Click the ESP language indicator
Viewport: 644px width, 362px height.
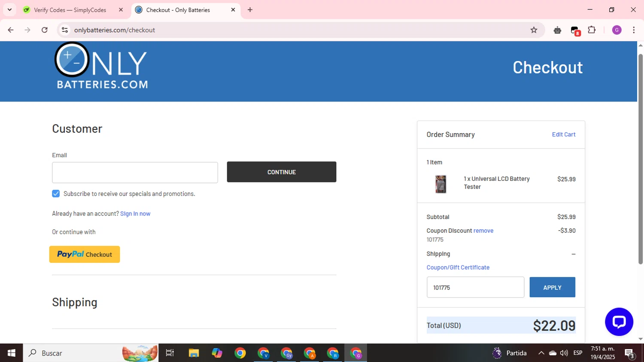578,353
